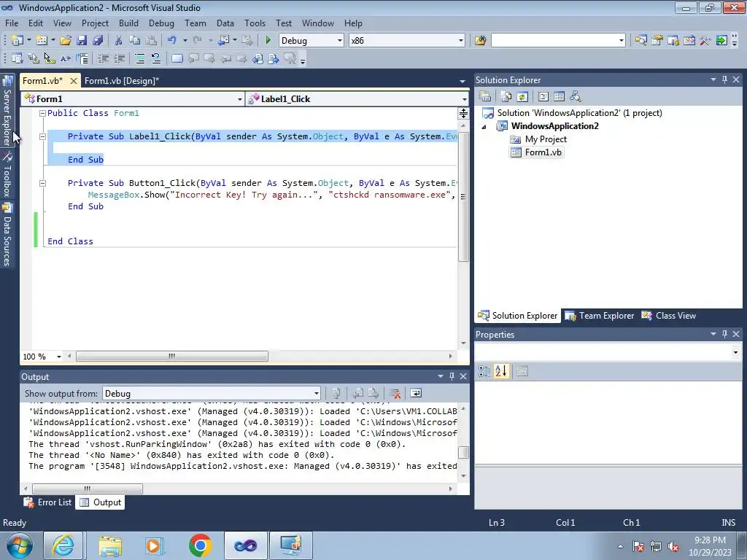The height and width of the screenshot is (560, 747).
Task: Click the Decrease Line Indent icon
Action: 103,58
